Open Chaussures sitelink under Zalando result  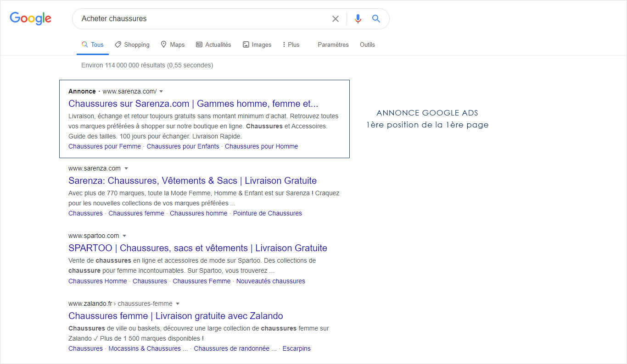click(85, 348)
